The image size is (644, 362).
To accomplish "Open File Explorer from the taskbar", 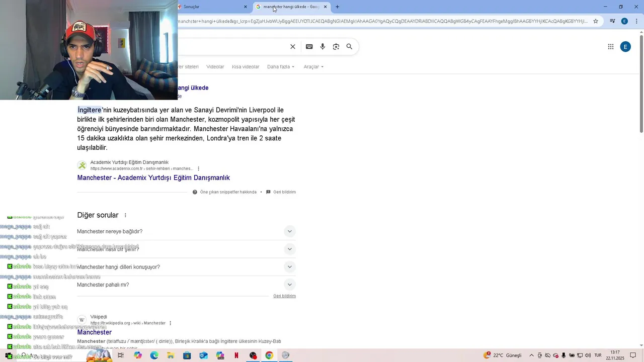I will tap(171, 355).
